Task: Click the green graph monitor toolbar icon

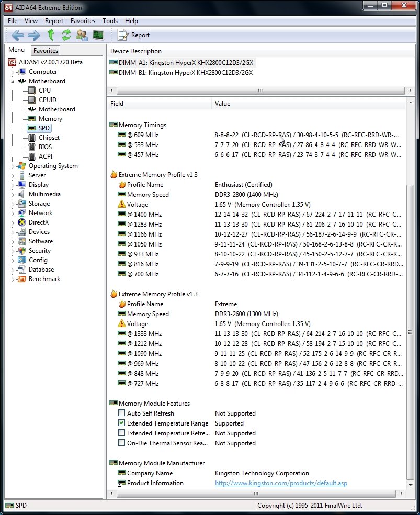Action: tap(98, 35)
